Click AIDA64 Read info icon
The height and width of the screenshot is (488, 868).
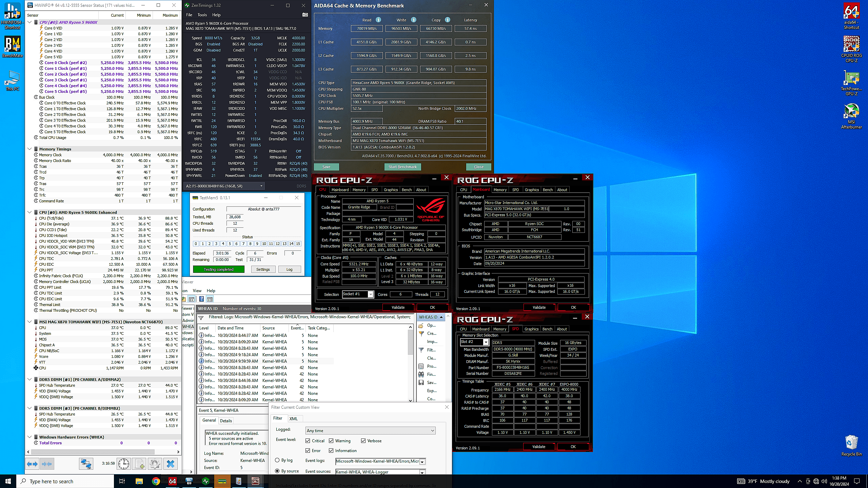click(x=378, y=20)
